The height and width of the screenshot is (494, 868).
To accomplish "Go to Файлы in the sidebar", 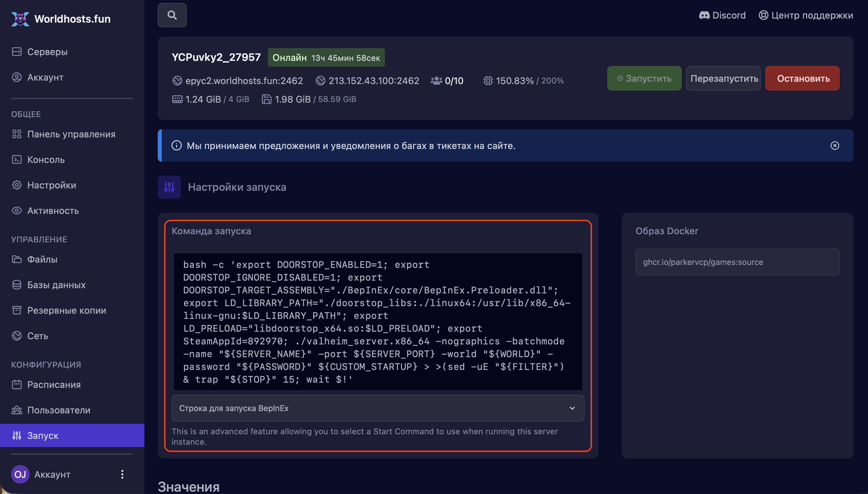I will [42, 259].
